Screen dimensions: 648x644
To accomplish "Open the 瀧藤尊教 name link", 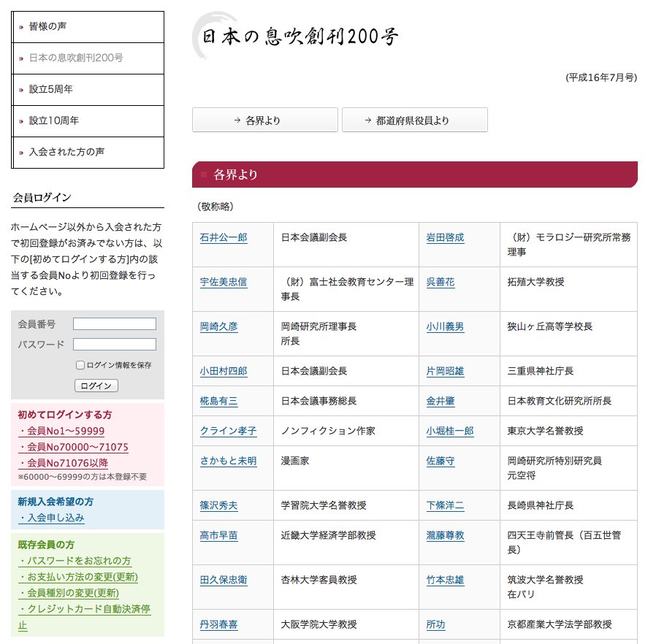I will [445, 536].
